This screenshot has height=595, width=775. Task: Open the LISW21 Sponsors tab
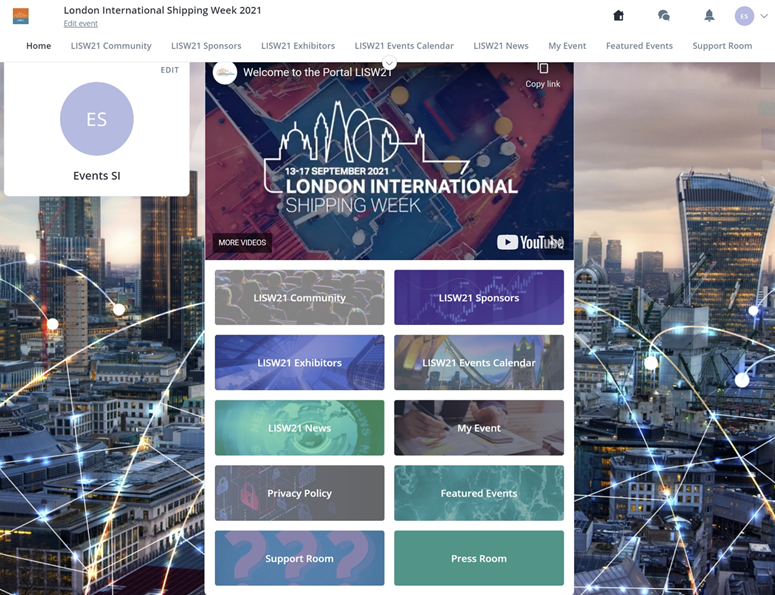[206, 46]
